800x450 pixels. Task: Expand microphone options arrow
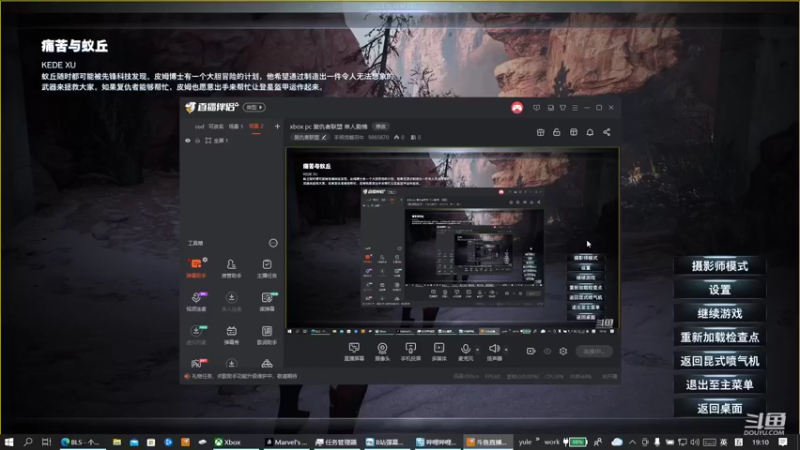tap(478, 349)
